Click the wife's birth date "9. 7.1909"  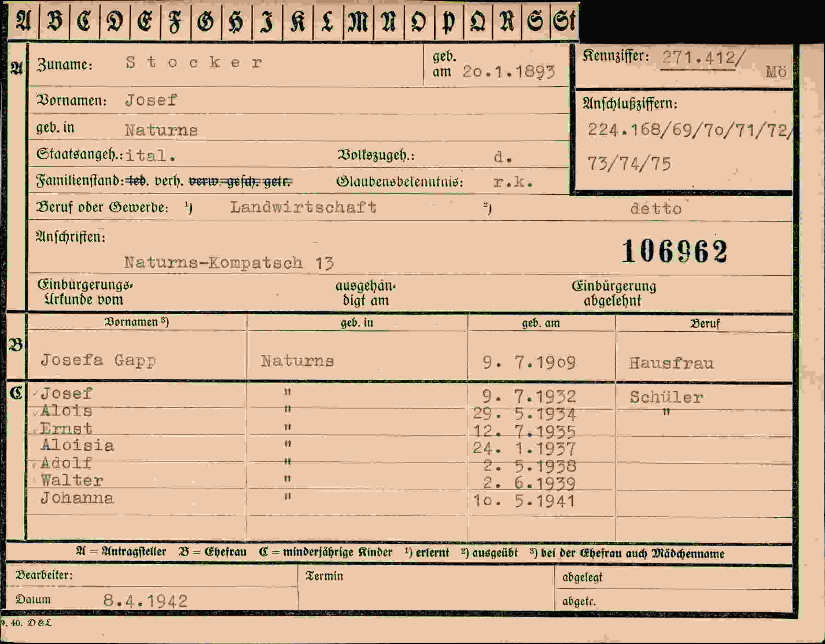[529, 363]
